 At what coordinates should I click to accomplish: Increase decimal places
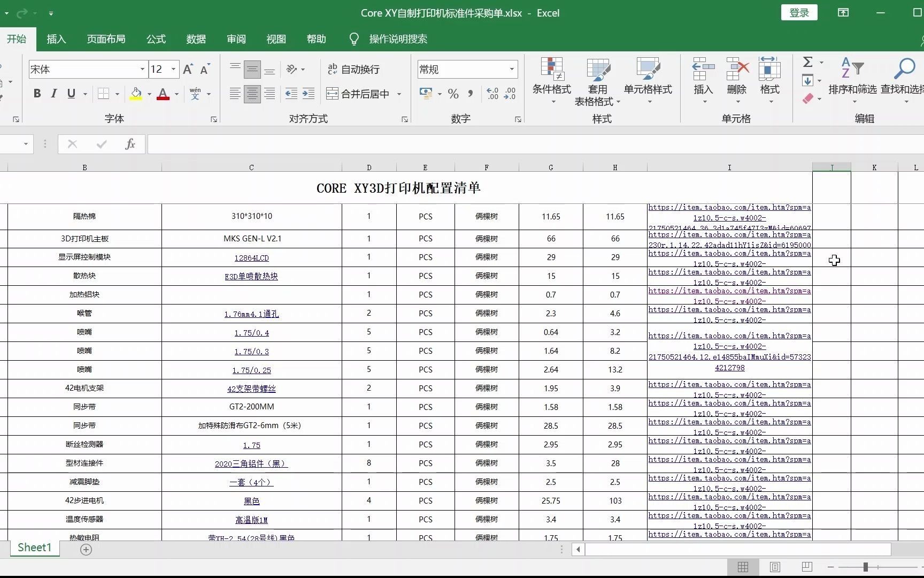[x=492, y=94]
